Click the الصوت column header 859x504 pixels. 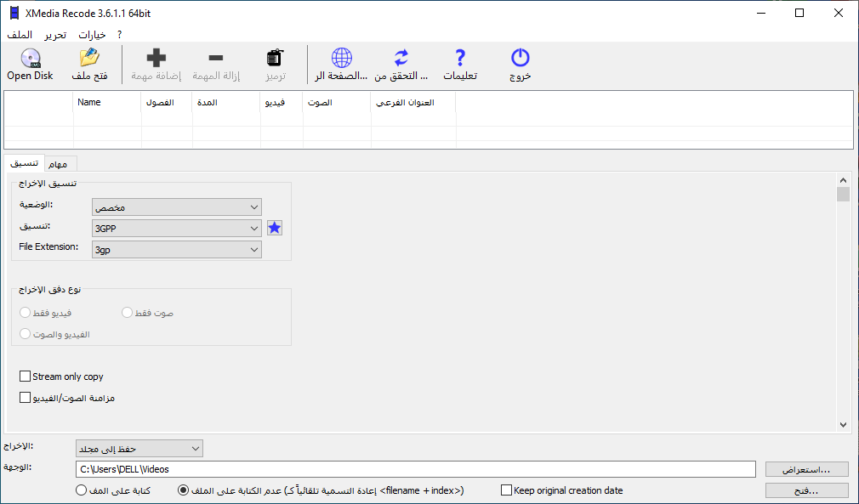pyautogui.click(x=337, y=102)
